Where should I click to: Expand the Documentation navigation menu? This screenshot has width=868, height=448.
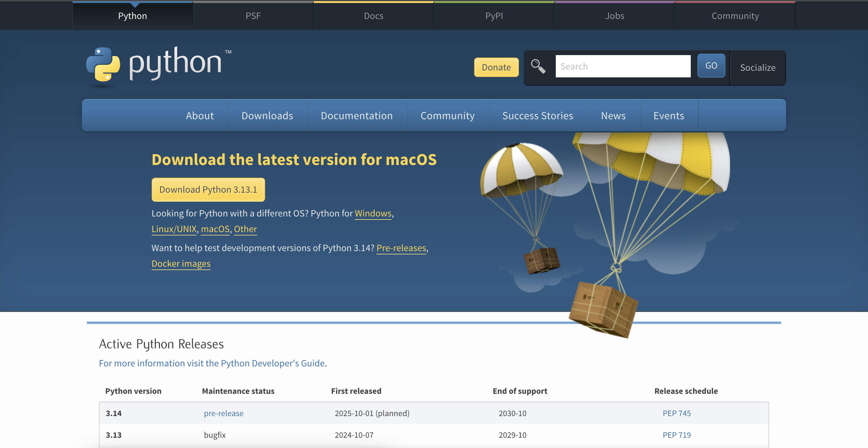357,115
